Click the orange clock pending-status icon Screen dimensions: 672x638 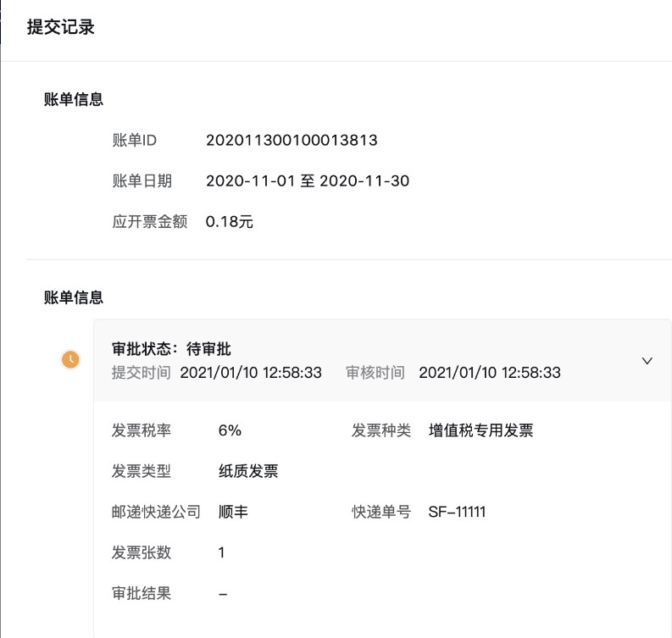click(x=70, y=359)
